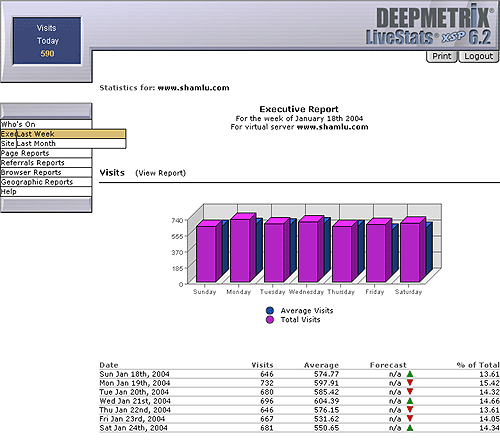Click the Visits Today counter box
500x440 pixels.
point(47,41)
